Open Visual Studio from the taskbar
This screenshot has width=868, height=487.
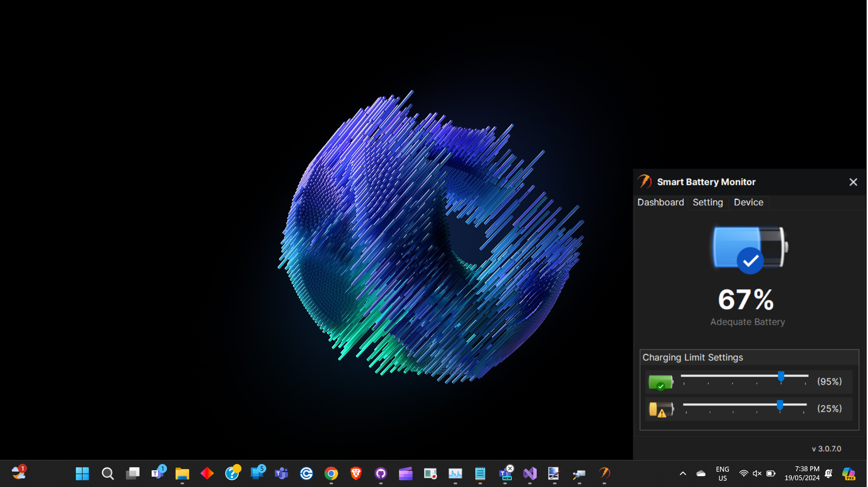click(x=529, y=473)
